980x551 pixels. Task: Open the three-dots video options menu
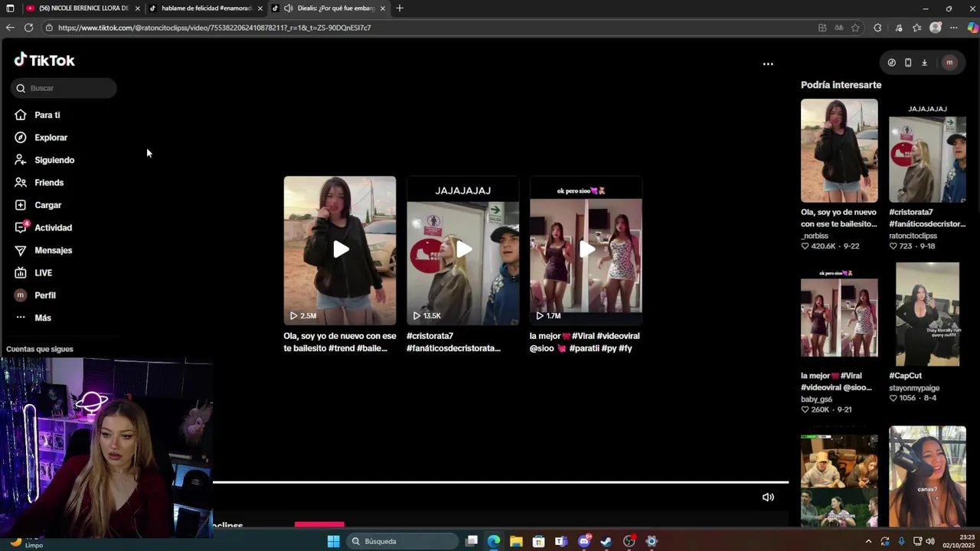(x=768, y=64)
